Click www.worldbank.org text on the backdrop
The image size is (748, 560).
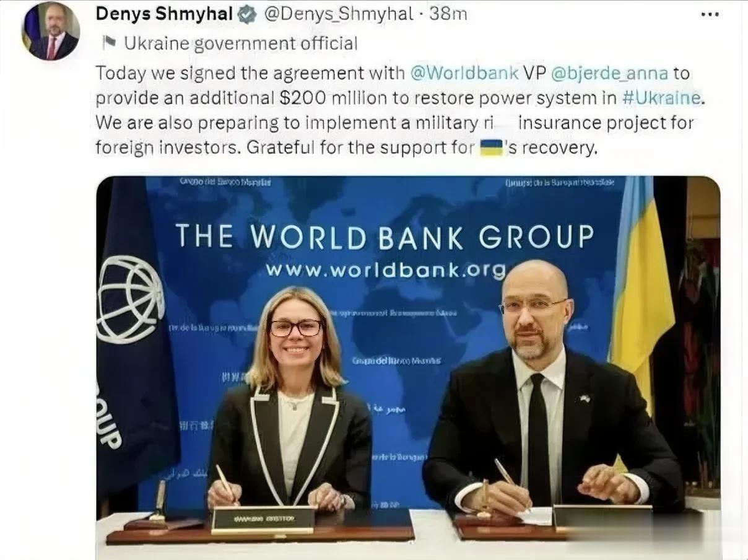(386, 270)
